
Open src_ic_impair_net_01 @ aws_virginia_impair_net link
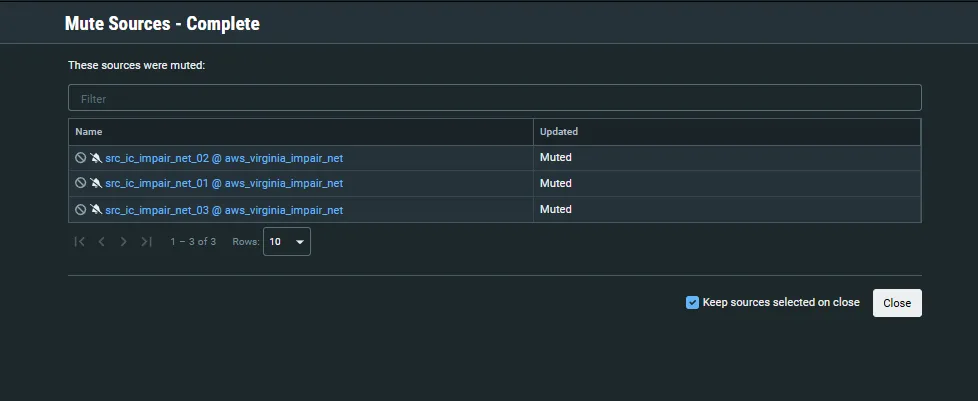(x=224, y=183)
